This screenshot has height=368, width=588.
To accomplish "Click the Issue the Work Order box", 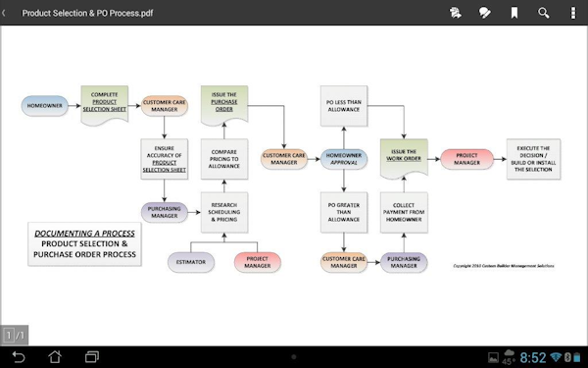I will [x=404, y=159].
